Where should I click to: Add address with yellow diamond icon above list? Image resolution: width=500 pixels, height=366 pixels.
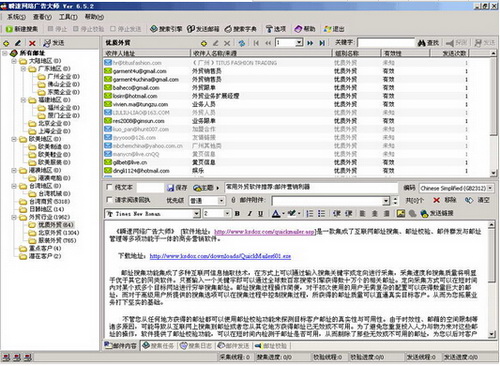pos(204,43)
